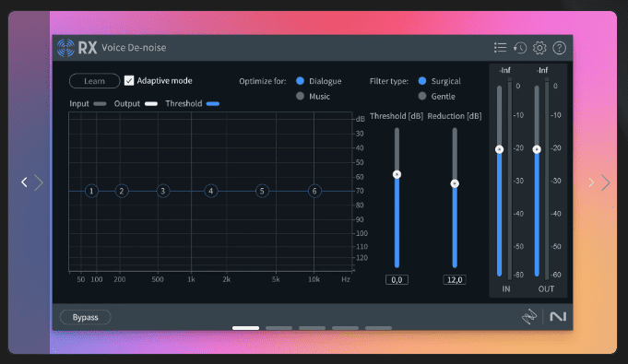Image resolution: width=628 pixels, height=364 pixels.
Task: Click the Output legend label
Action: [x=127, y=104]
